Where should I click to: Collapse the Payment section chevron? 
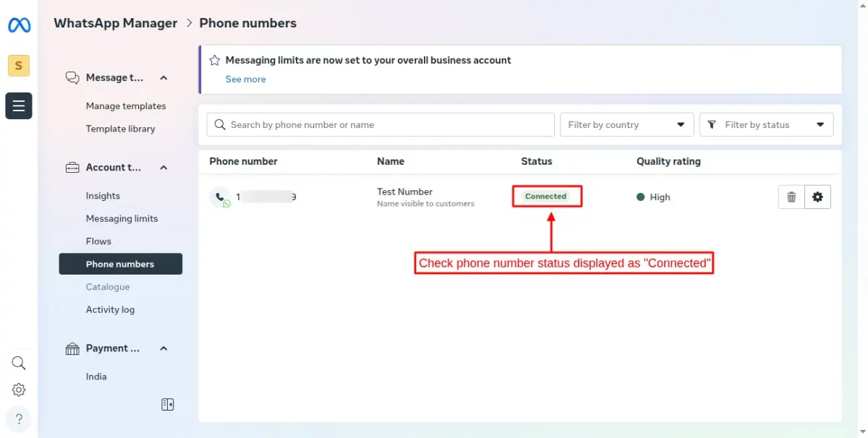coord(163,348)
